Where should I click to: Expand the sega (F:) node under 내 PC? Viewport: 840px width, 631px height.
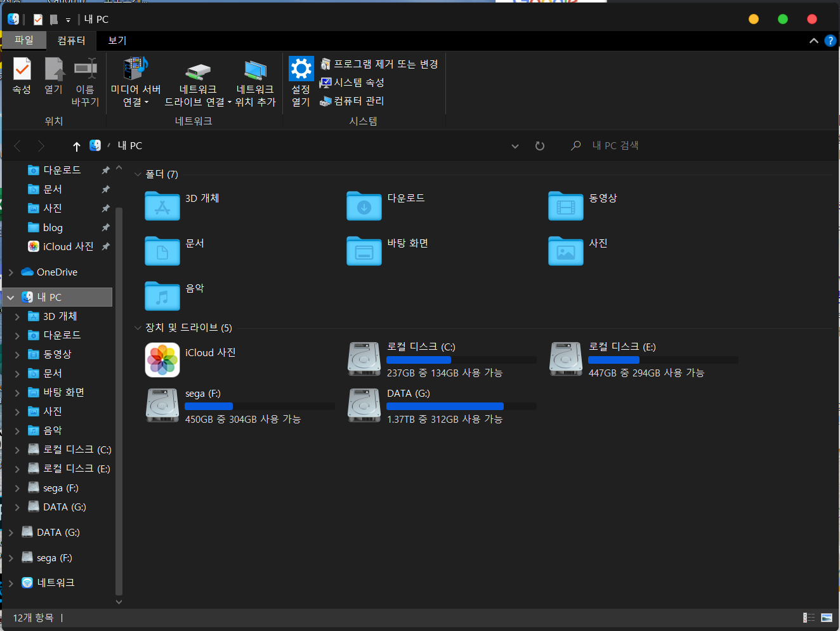17,488
